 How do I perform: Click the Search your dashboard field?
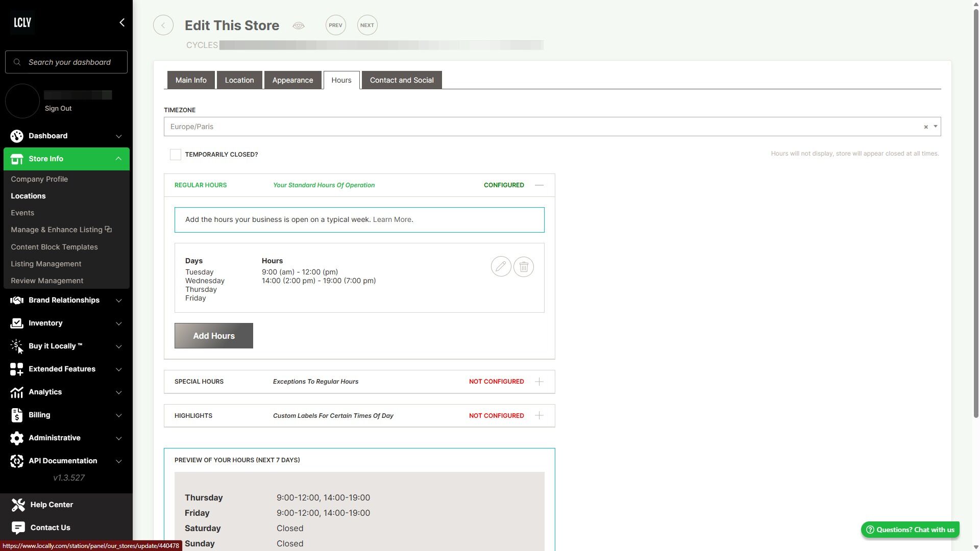pos(69,62)
